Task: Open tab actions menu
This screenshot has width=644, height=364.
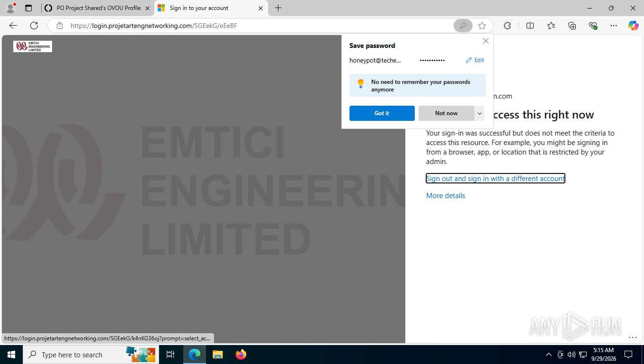Action: point(28,8)
